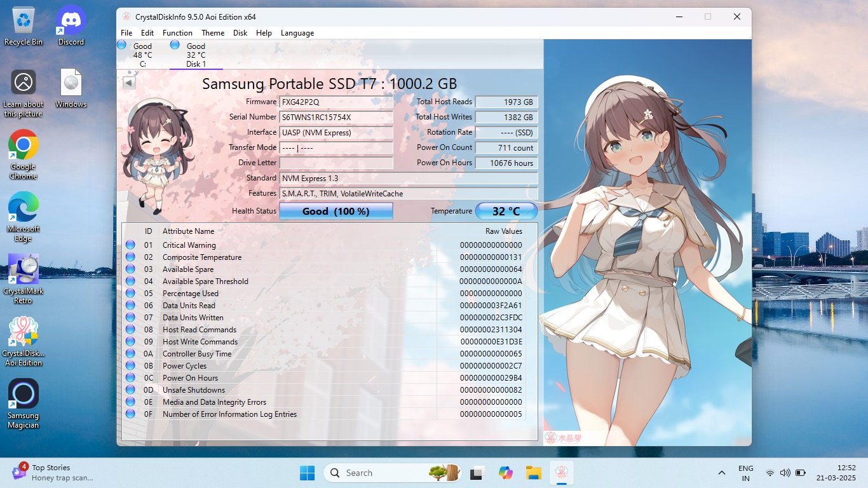This screenshot has height=488, width=868.
Task: Open the CrystalDiskInfo Aoi Edition desktop shortcut
Action: (24, 341)
